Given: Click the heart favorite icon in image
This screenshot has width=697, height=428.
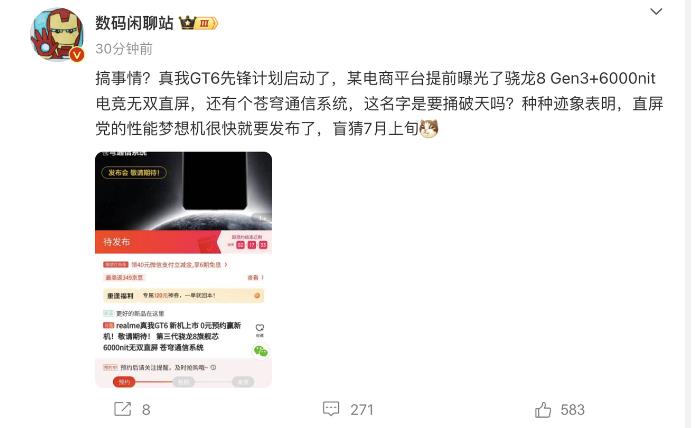Looking at the screenshot, I should click(260, 328).
